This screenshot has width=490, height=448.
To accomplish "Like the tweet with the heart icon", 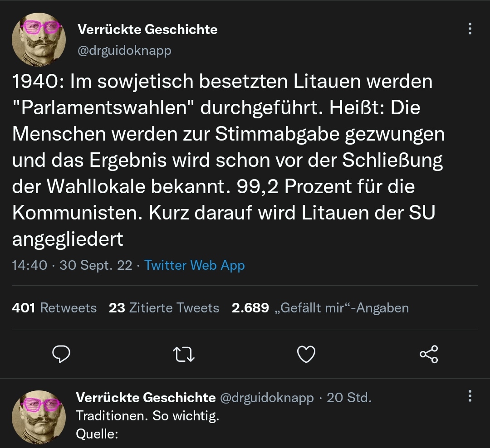I will pos(306,354).
